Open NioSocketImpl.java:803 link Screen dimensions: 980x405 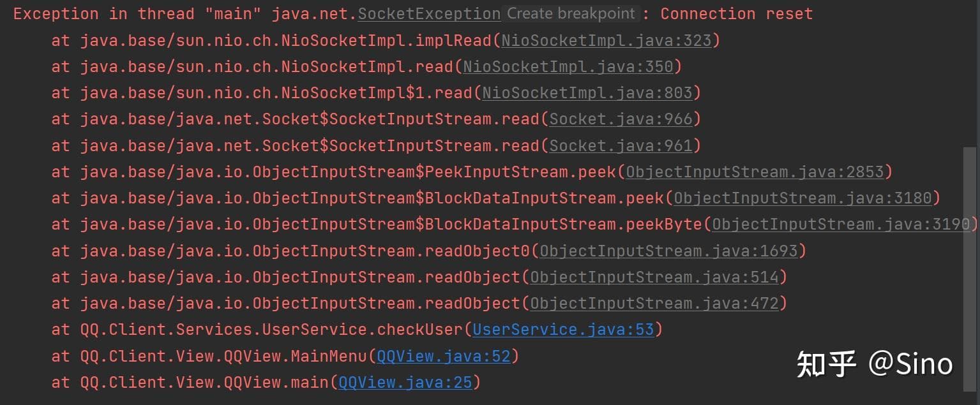(587, 93)
